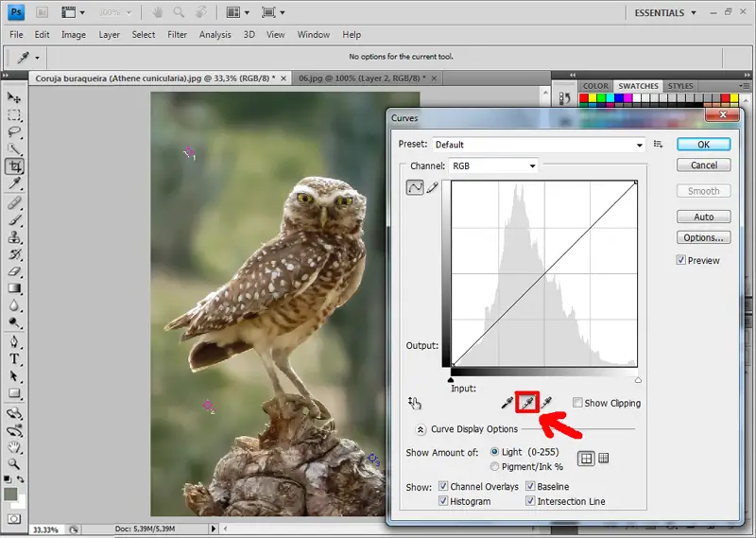
Task: Select the Pigment/Ink % radio button
Action: [494, 466]
